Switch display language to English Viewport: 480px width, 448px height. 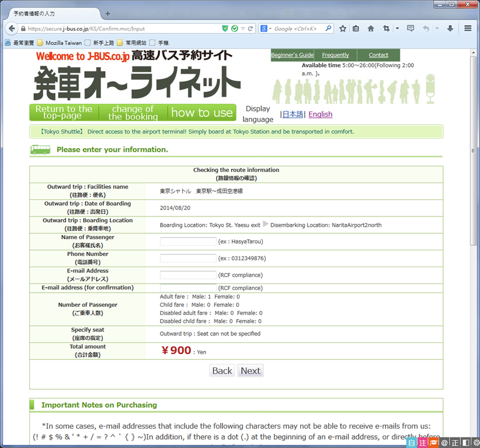coord(321,114)
